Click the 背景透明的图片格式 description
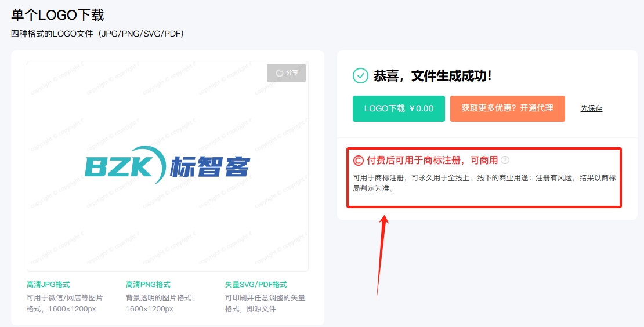Image resolution: width=644 pixels, height=327 pixels. point(160,303)
